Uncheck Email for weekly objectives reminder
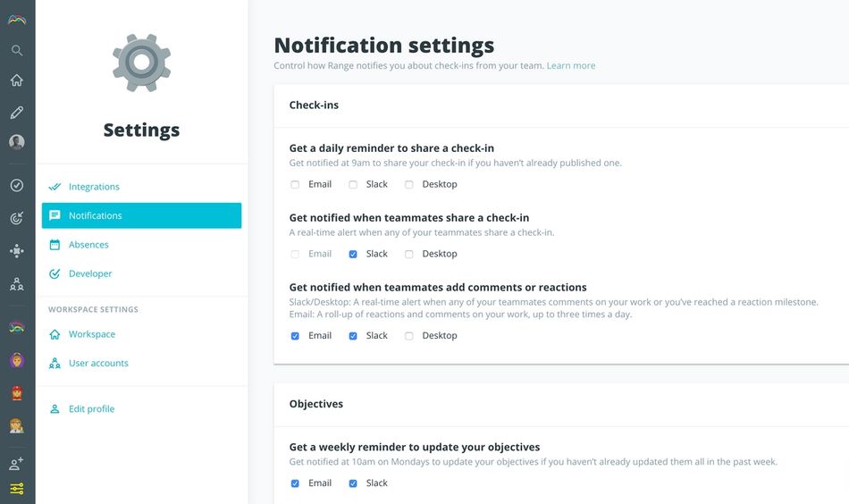This screenshot has width=849, height=504. coord(295,483)
